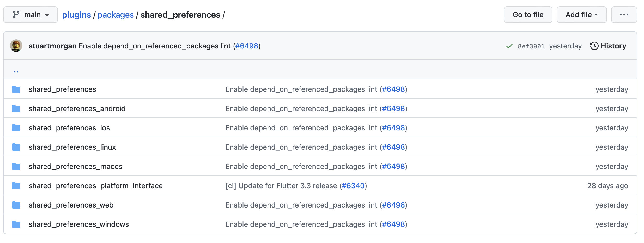Open the shared_preferences folder

(x=62, y=89)
